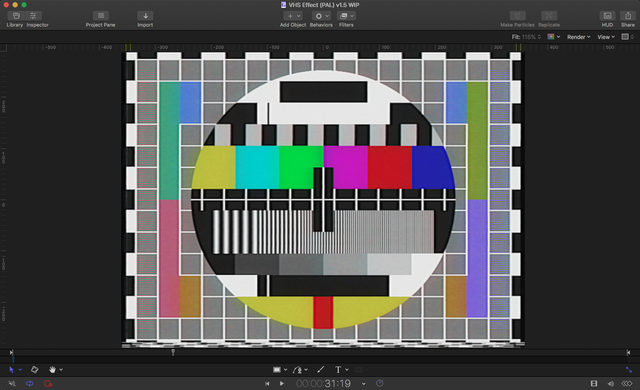Expand the Select tool options arrow

(x=20, y=370)
